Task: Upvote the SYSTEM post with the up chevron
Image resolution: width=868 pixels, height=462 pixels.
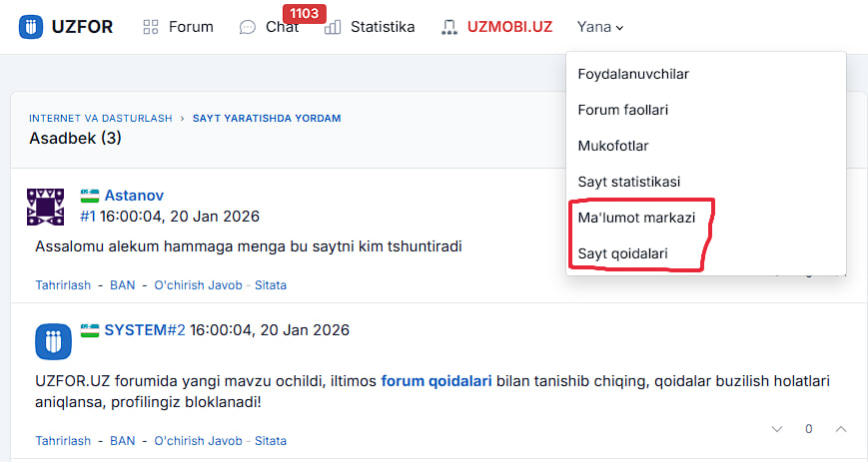Action: pyautogui.click(x=841, y=429)
